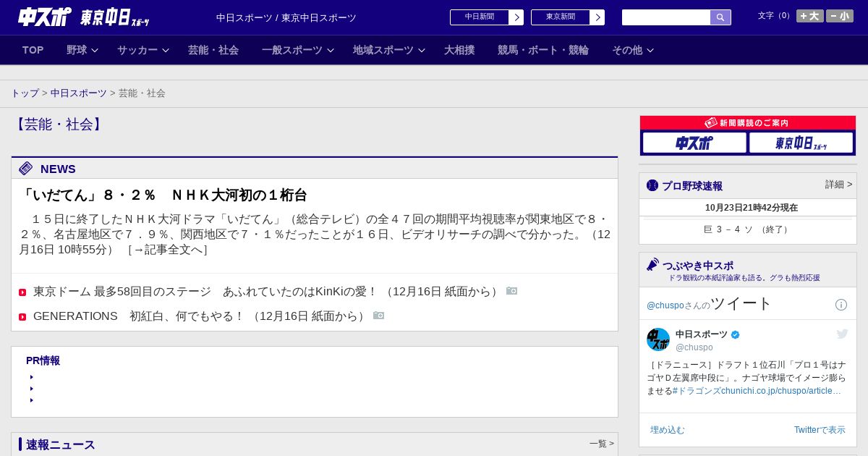Viewport: 868px width, 456px height.
Task: Click 中日スポーツ breadcrumb link
Action: point(79,93)
